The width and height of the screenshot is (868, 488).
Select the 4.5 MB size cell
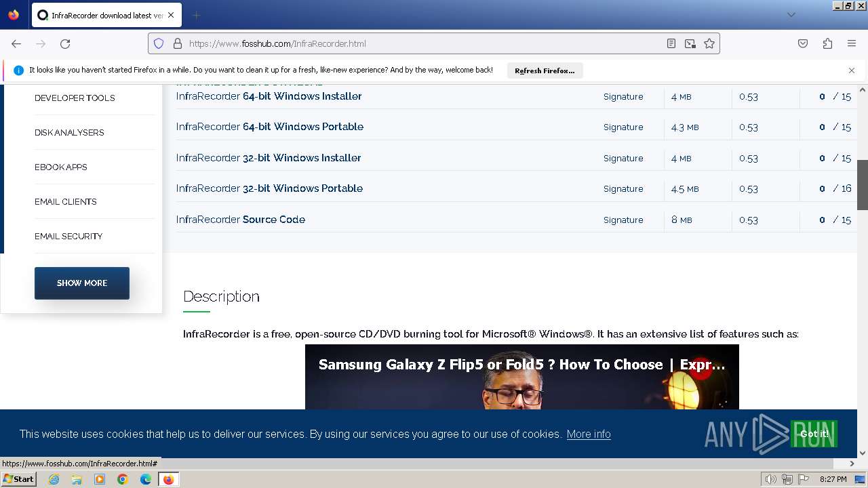click(685, 188)
